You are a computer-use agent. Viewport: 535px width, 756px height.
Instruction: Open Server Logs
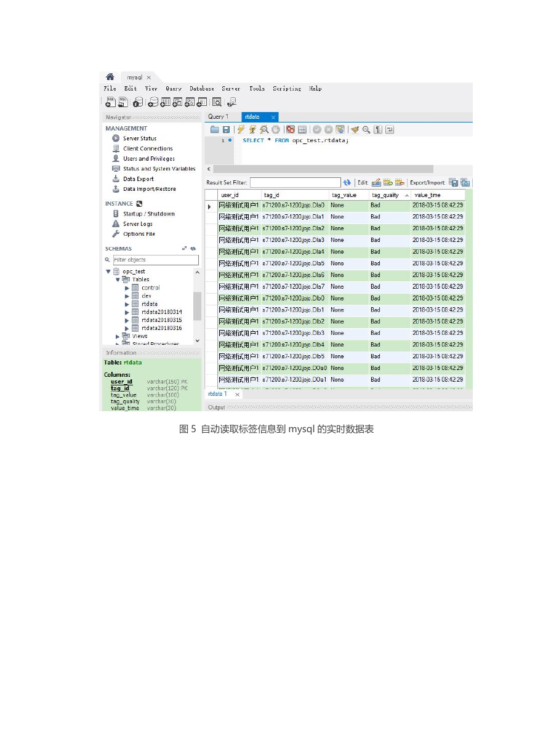point(138,224)
